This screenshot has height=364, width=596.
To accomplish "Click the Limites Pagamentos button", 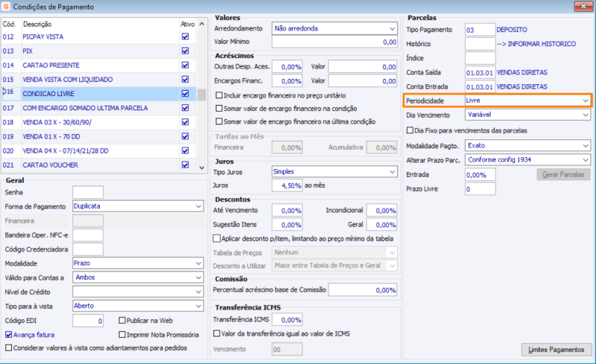I will 556,349.
